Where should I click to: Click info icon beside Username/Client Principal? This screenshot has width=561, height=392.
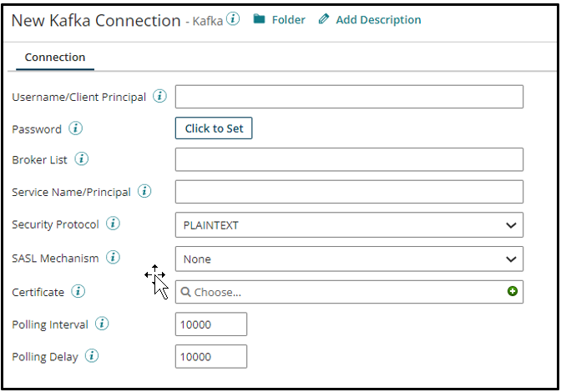pos(159,97)
